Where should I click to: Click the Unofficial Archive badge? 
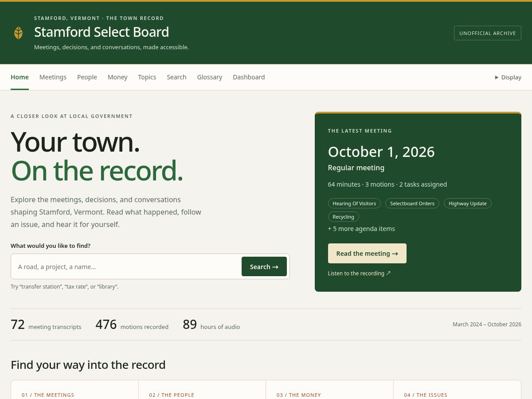click(x=488, y=33)
